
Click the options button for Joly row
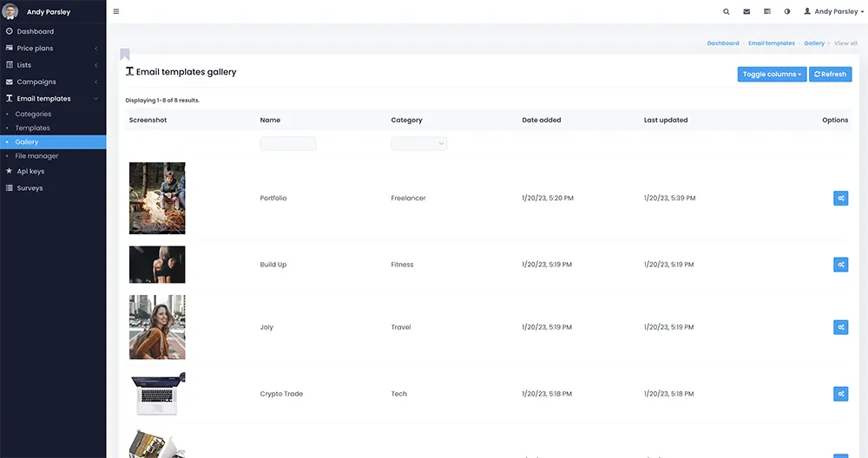pos(841,327)
